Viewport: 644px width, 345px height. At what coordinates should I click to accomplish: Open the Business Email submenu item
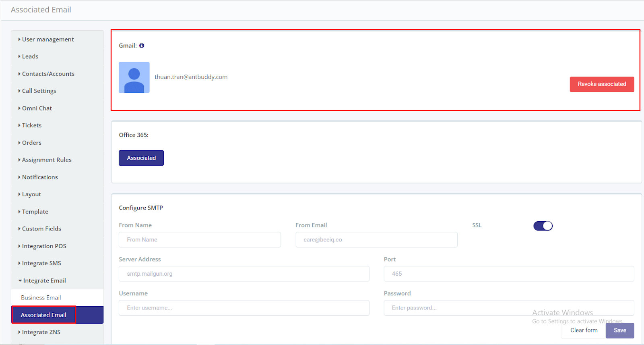[x=57, y=297]
